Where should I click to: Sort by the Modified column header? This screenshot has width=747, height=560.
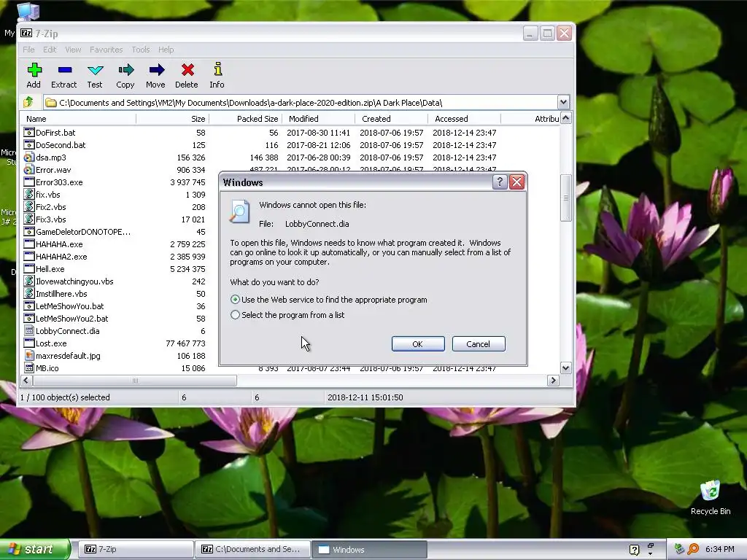[318, 119]
